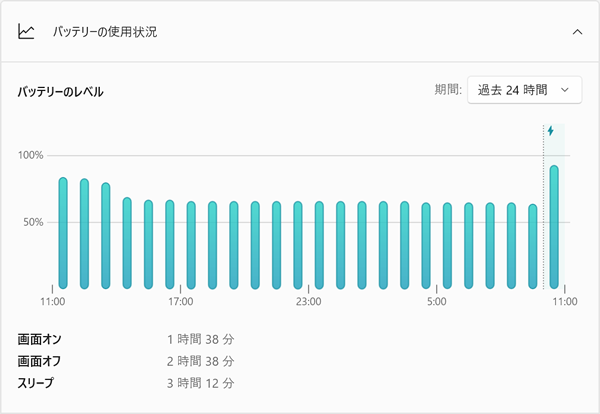Click the 画面オン usage label

40,339
